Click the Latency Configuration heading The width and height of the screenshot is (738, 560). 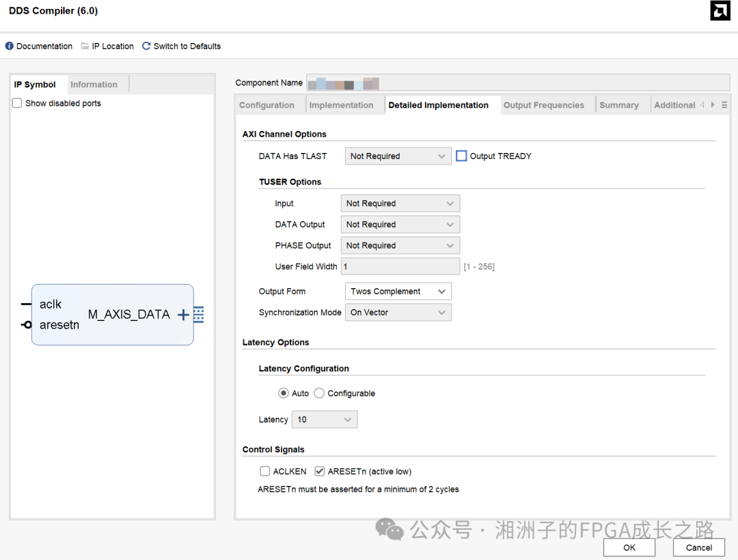pos(303,369)
